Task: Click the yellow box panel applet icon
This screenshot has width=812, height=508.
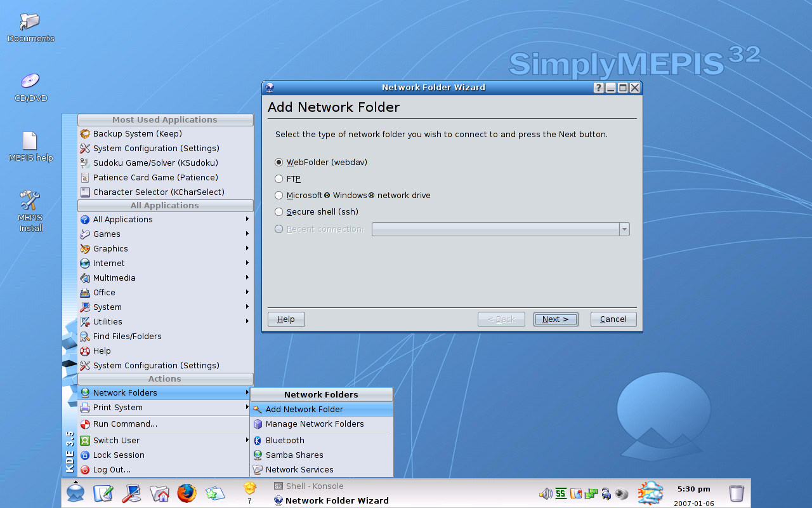Action: [250, 488]
